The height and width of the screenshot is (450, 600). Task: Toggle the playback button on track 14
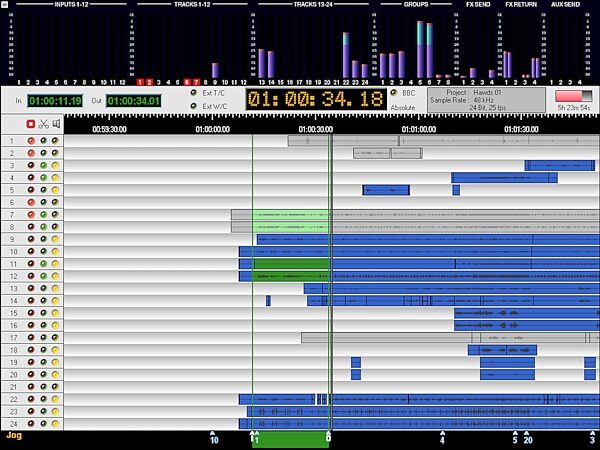(x=55, y=301)
